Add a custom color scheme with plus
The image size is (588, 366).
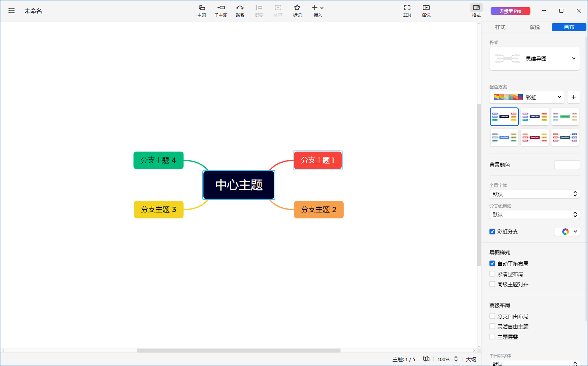point(574,97)
